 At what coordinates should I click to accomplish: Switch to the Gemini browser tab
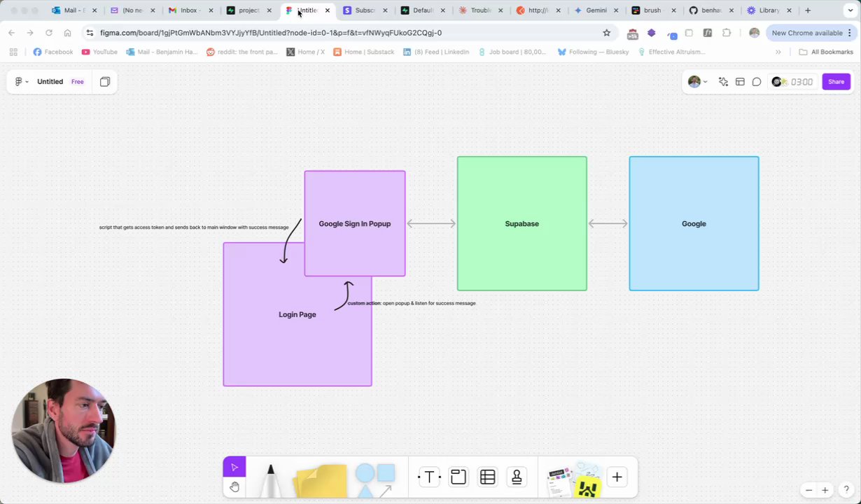click(x=596, y=10)
